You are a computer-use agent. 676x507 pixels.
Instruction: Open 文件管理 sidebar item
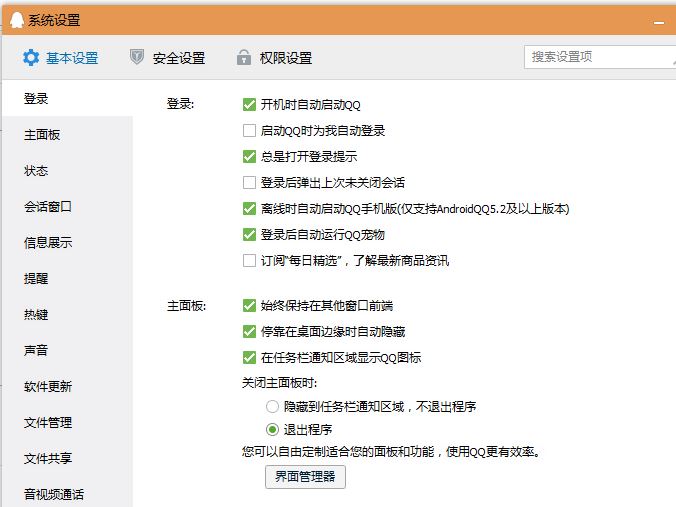[67, 422]
